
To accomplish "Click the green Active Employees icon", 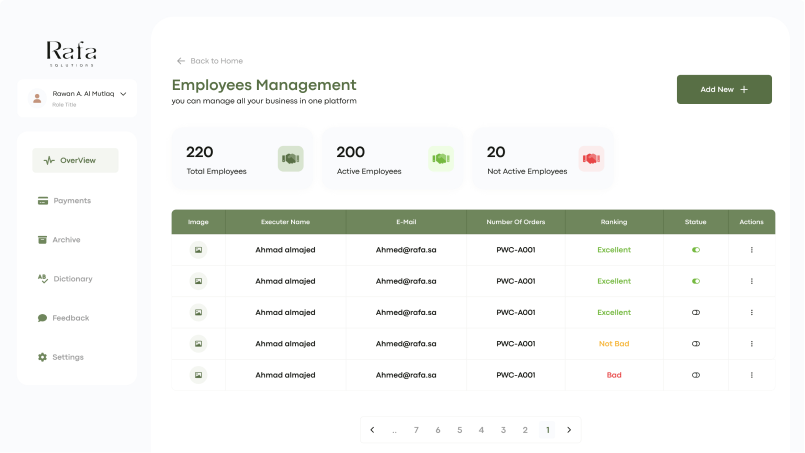I will pos(441,158).
